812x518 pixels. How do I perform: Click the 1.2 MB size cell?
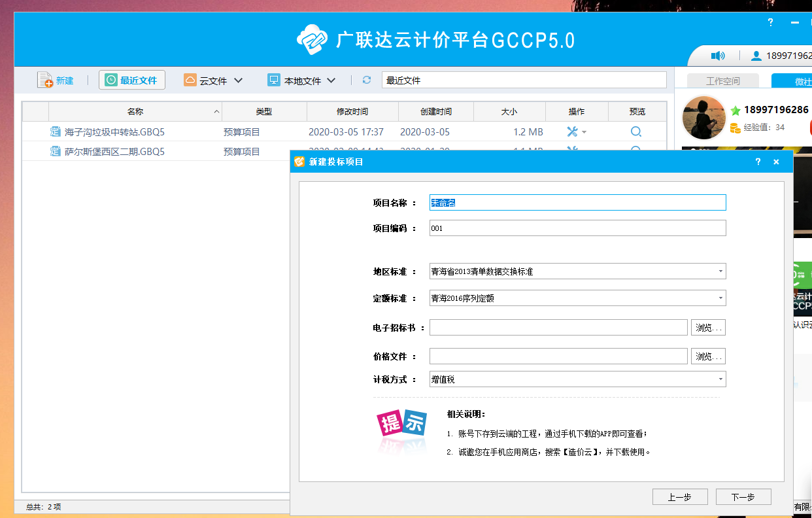[x=528, y=131]
